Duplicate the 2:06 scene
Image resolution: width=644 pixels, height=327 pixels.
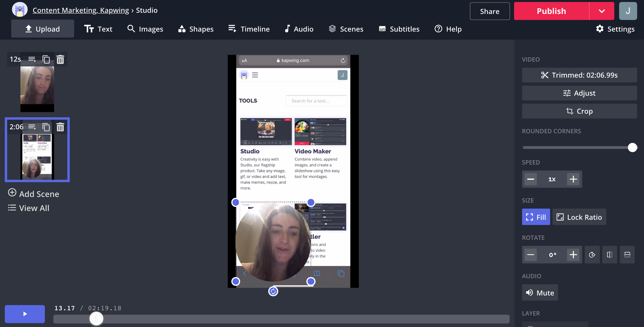pyautogui.click(x=46, y=127)
